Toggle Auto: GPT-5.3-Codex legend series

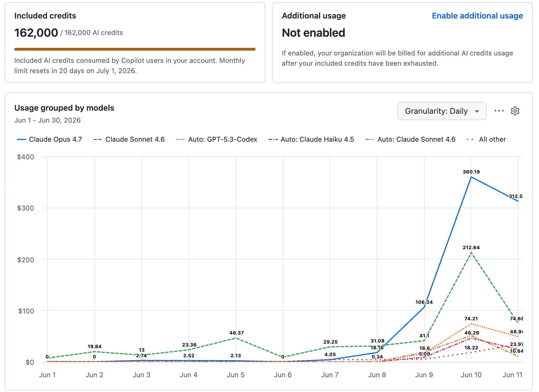click(x=217, y=139)
